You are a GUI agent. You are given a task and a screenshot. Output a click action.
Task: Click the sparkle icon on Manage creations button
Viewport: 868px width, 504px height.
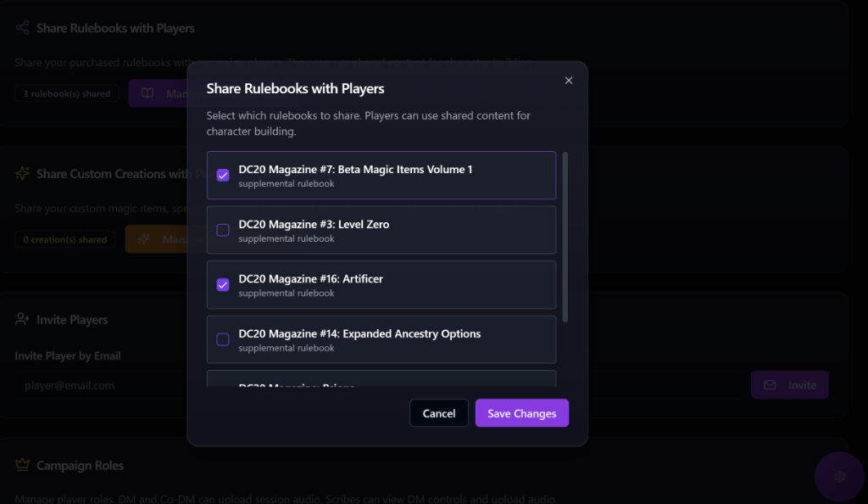[144, 239]
